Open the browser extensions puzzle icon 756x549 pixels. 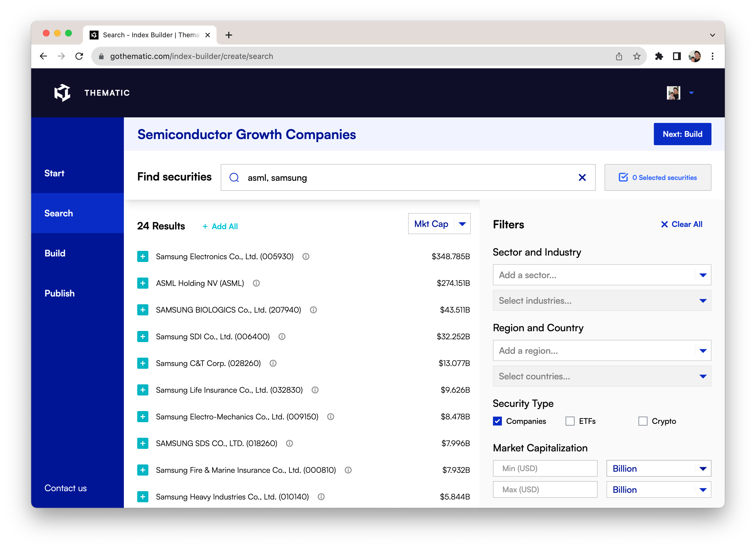tap(659, 56)
